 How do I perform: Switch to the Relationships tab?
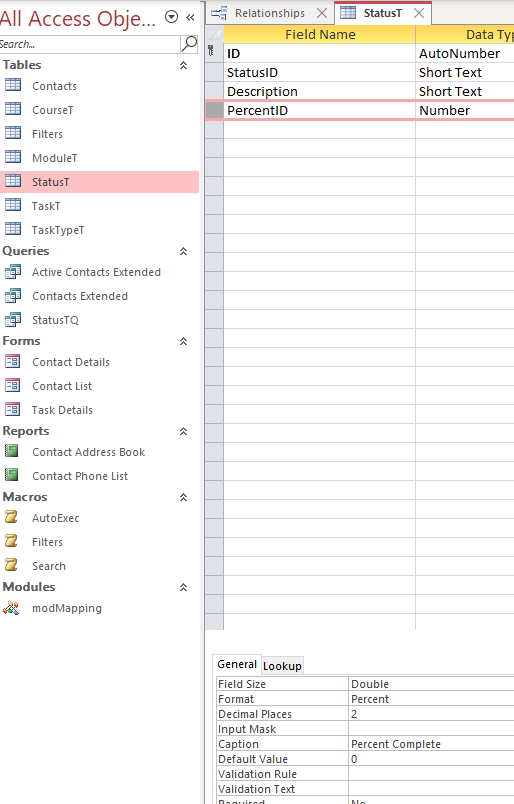click(x=269, y=13)
